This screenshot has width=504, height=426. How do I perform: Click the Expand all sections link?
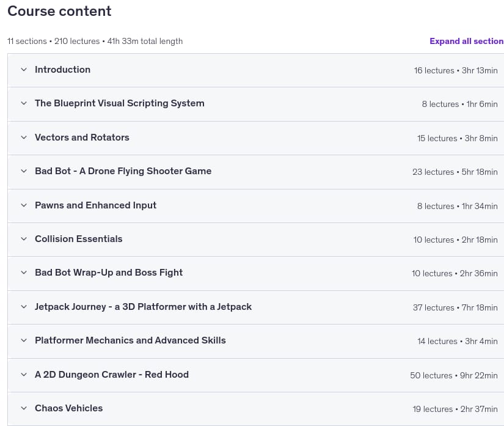coord(467,41)
